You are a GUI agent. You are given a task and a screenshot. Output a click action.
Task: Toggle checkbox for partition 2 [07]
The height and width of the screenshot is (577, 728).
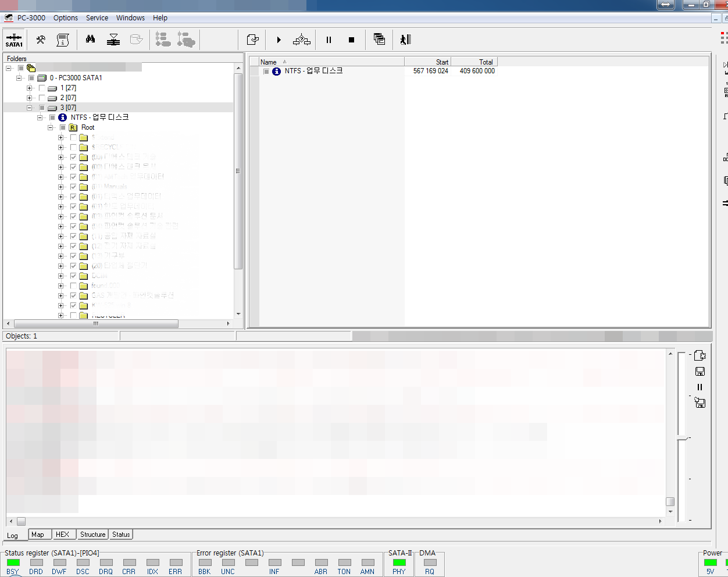pyautogui.click(x=42, y=98)
